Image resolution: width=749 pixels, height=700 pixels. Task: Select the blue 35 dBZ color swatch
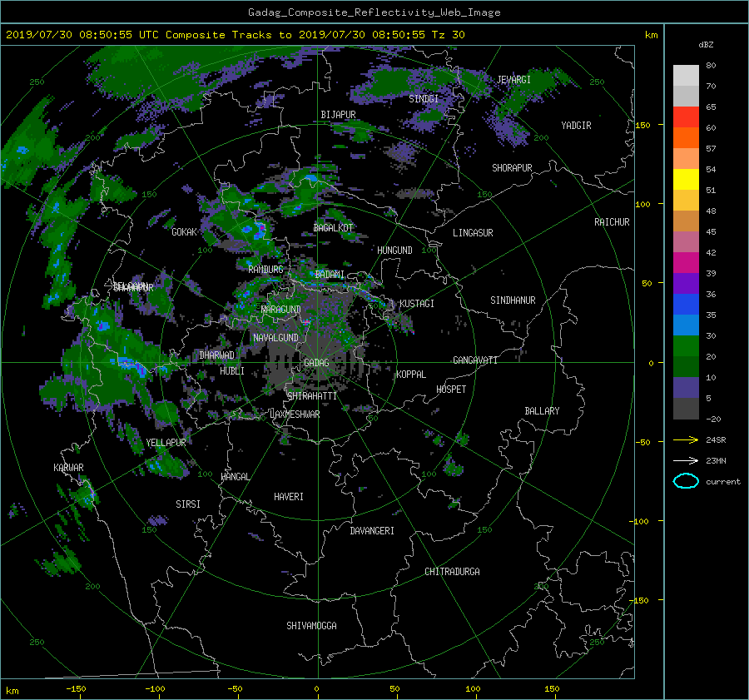(686, 304)
